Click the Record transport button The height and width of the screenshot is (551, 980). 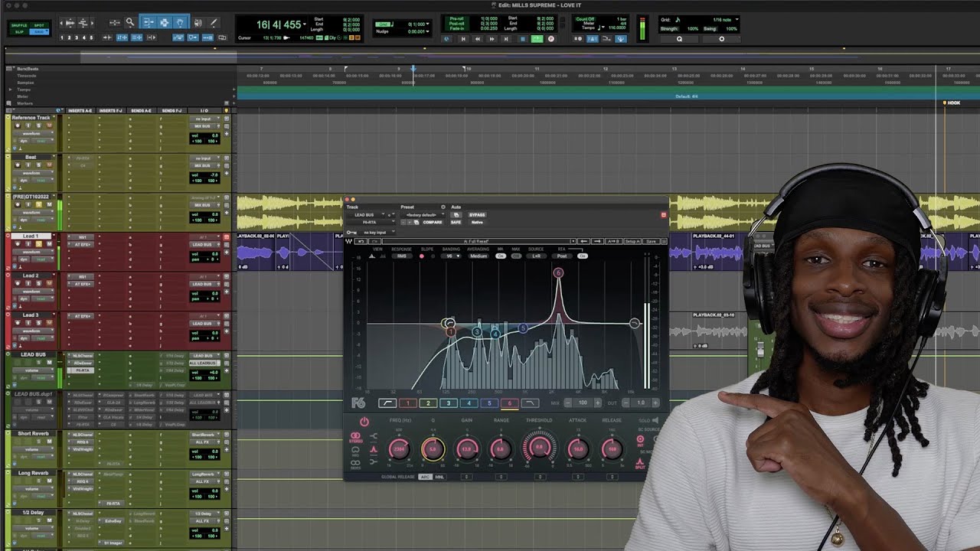tap(551, 39)
